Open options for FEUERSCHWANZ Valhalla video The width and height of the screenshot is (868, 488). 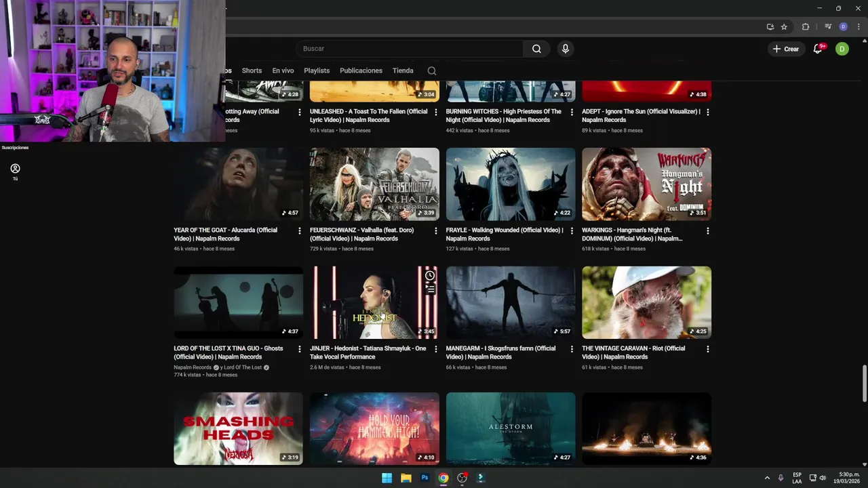(x=435, y=231)
